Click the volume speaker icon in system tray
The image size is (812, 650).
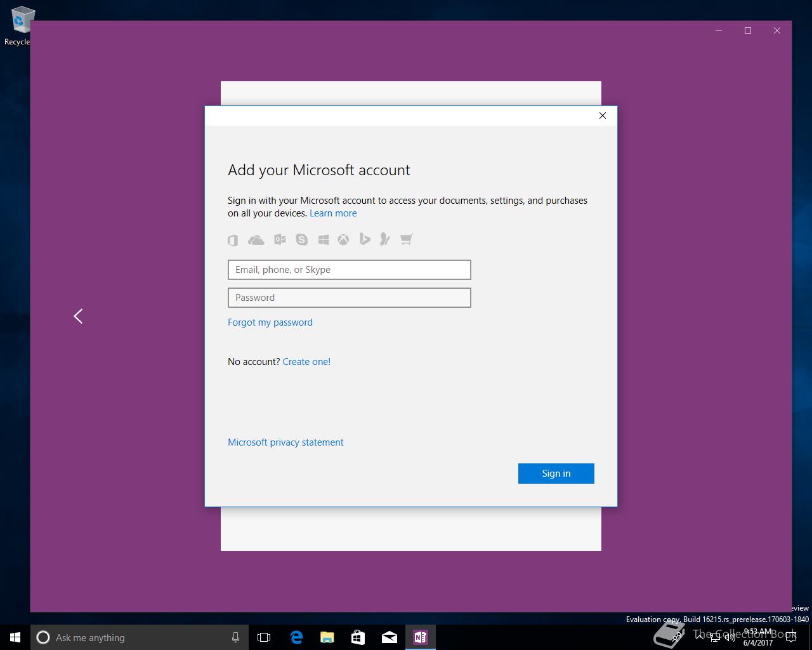click(730, 637)
